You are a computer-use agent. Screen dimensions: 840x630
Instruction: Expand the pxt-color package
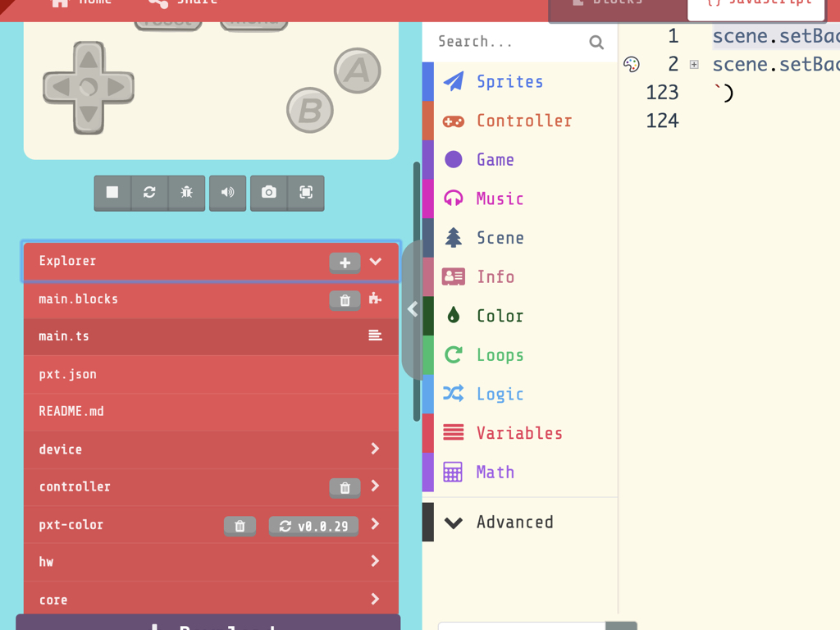pyautogui.click(x=375, y=524)
